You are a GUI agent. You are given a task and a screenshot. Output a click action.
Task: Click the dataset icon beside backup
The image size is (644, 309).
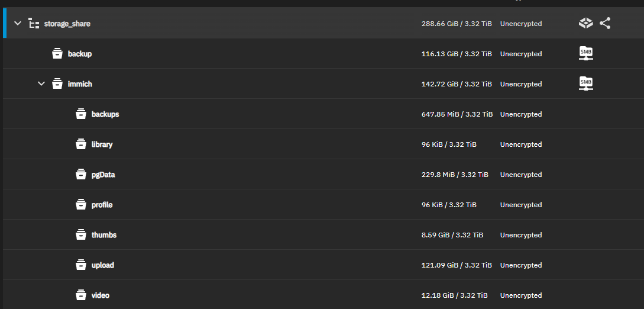57,54
